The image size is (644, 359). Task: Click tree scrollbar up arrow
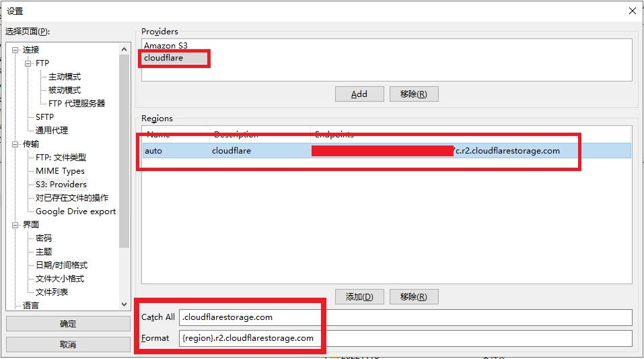124,49
